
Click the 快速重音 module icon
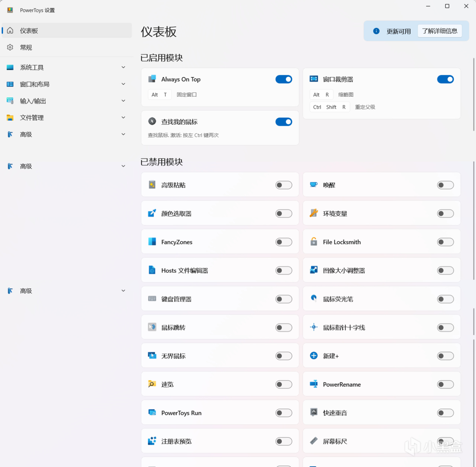tap(314, 412)
